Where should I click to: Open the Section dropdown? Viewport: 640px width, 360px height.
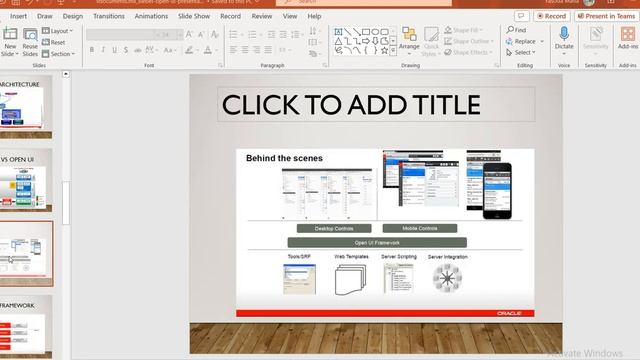tap(59, 54)
